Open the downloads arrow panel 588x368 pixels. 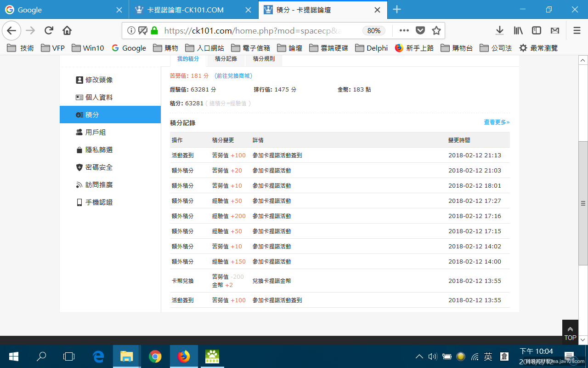(500, 31)
